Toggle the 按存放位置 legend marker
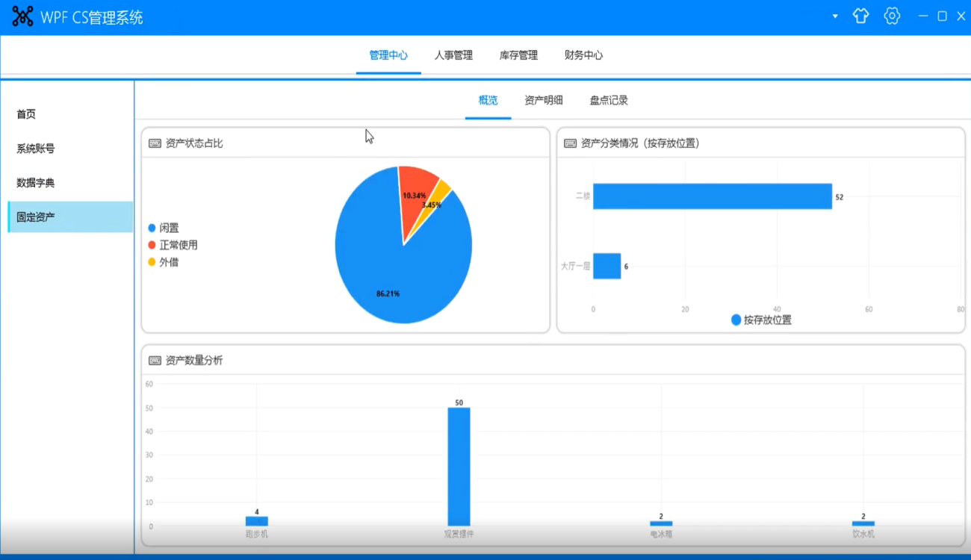The image size is (971, 560). (736, 320)
